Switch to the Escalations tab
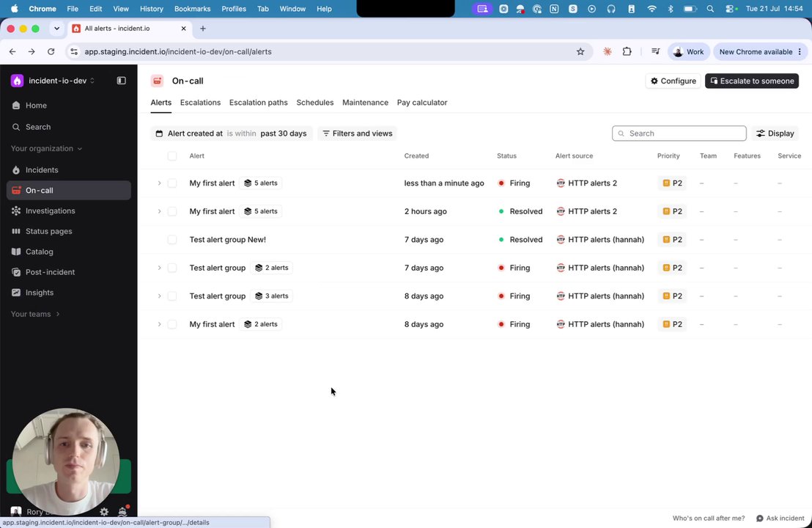This screenshot has width=812, height=528. [200, 103]
